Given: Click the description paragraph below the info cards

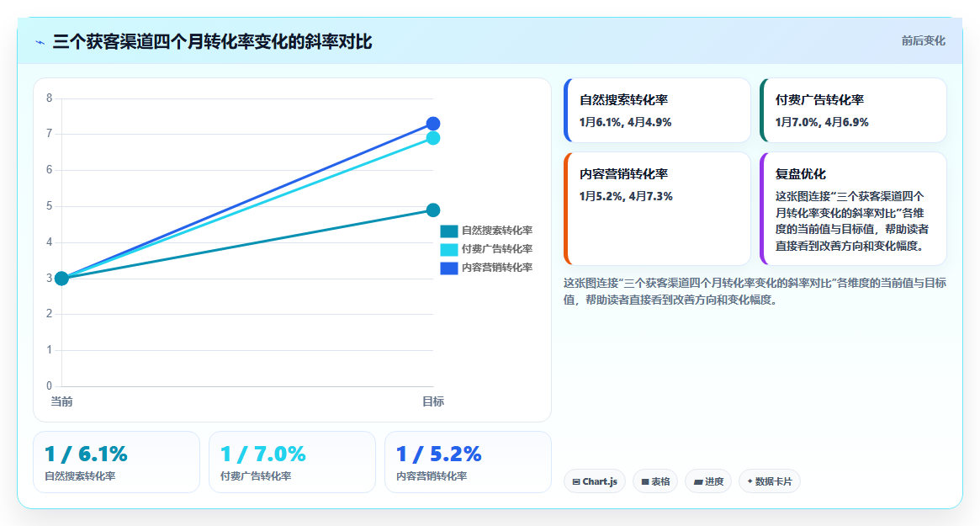Looking at the screenshot, I should [755, 291].
